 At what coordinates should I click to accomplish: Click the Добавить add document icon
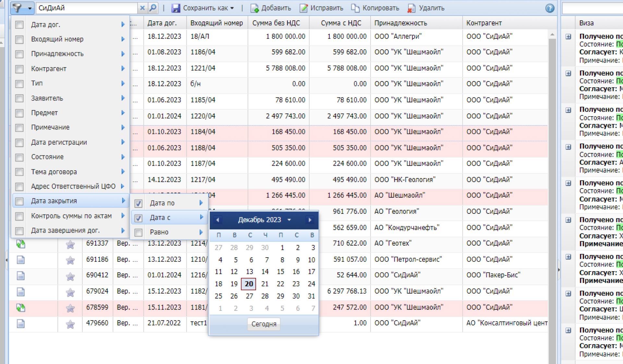coord(254,8)
